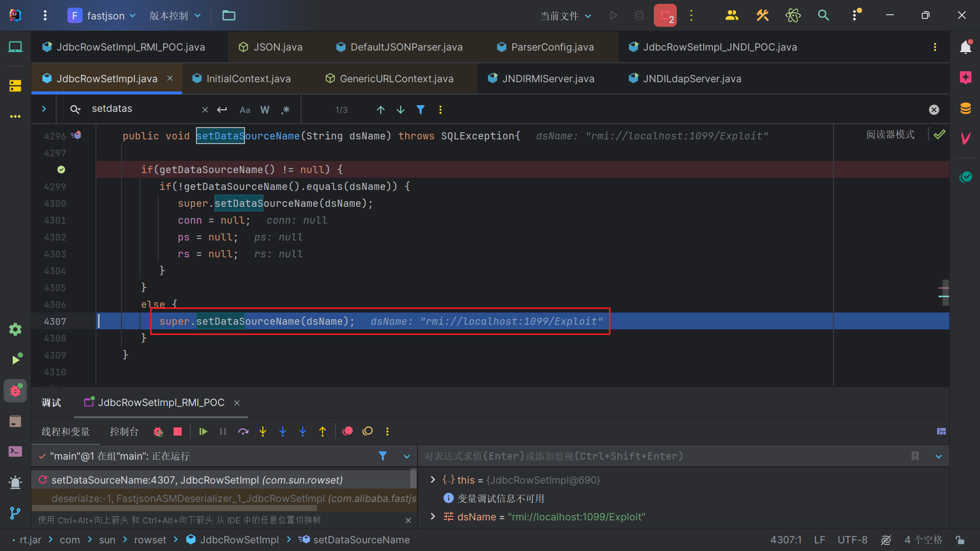Go to next search occurrence arrow
This screenshot has width=980, height=551.
point(401,110)
